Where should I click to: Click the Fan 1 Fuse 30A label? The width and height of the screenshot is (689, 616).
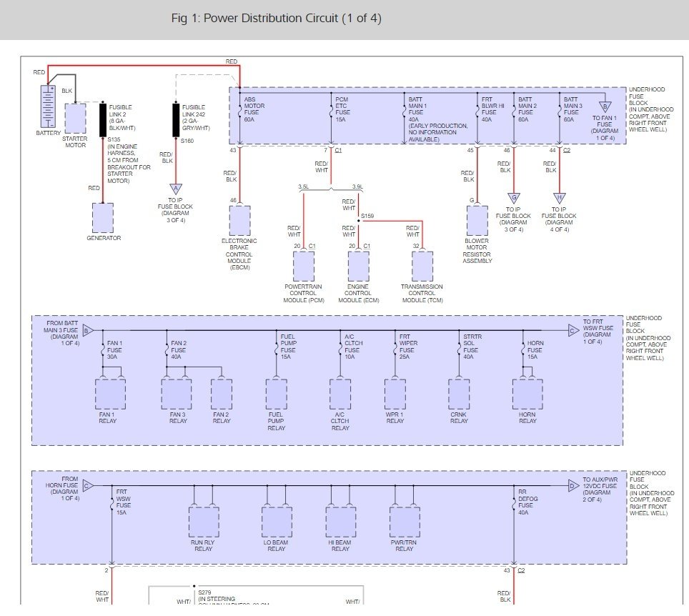pyautogui.click(x=114, y=349)
